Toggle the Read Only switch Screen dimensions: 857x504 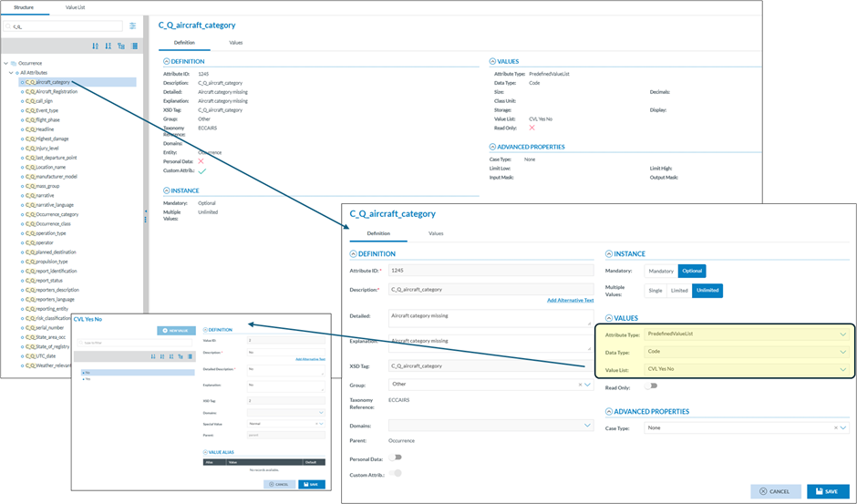coord(651,386)
